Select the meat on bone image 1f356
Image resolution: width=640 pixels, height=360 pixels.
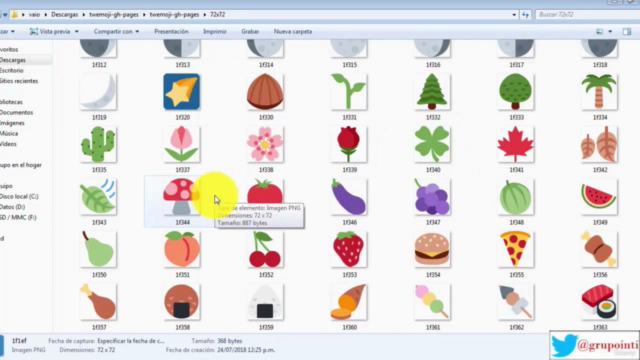tap(599, 249)
